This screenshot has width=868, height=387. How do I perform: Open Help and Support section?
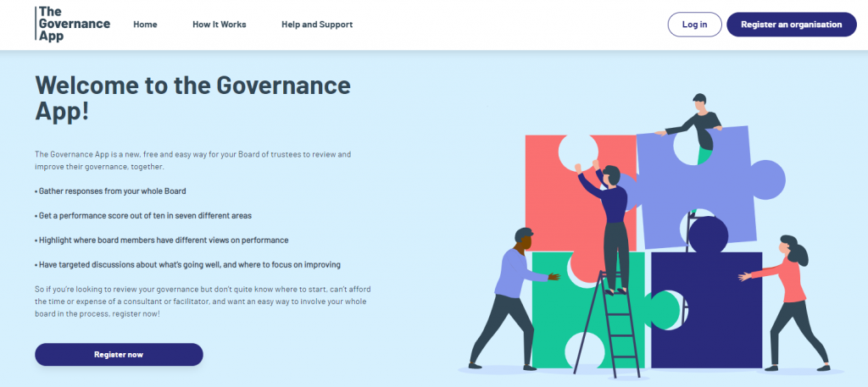317,25
